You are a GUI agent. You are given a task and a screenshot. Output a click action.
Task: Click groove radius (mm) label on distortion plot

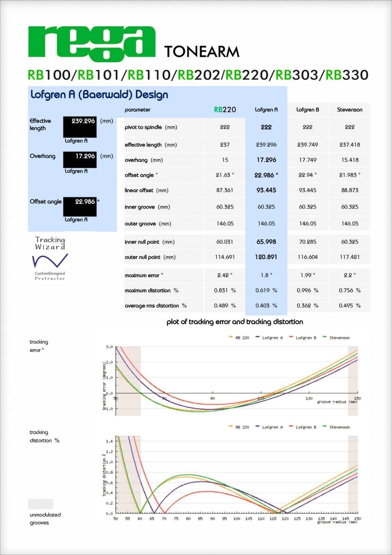point(337,522)
